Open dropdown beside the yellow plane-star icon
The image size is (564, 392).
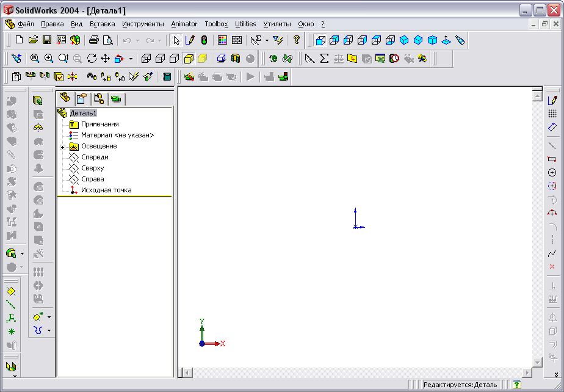[49, 317]
